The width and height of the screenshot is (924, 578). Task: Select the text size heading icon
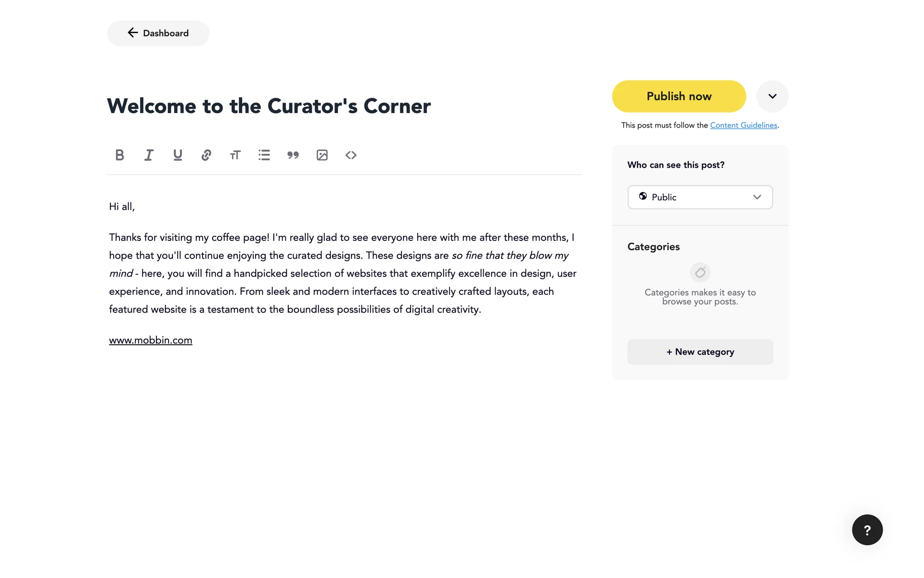(x=235, y=155)
